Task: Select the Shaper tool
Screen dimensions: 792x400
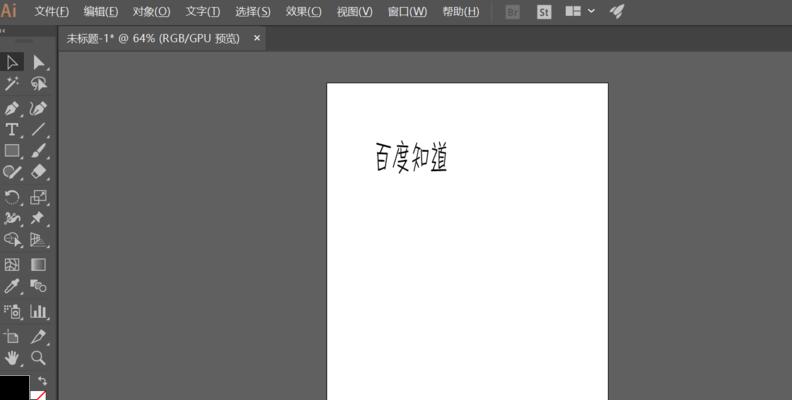Action: click(x=12, y=172)
